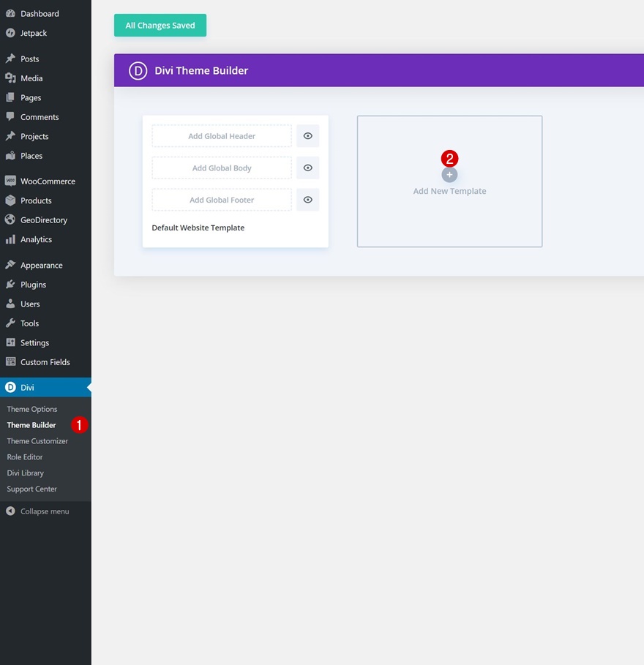Open the Pages menu label
Screen dimensions: 644x665
point(31,97)
